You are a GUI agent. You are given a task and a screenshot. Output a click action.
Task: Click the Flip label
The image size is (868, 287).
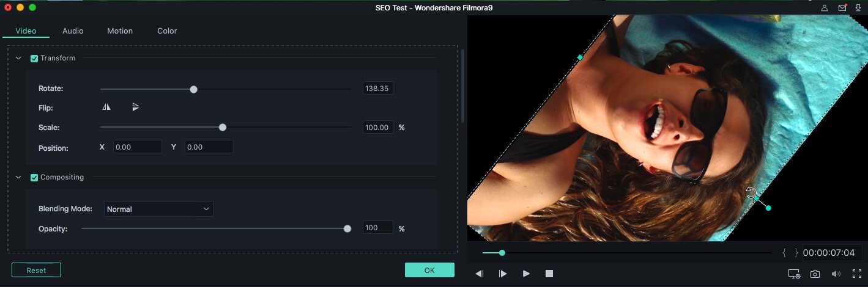tap(46, 108)
